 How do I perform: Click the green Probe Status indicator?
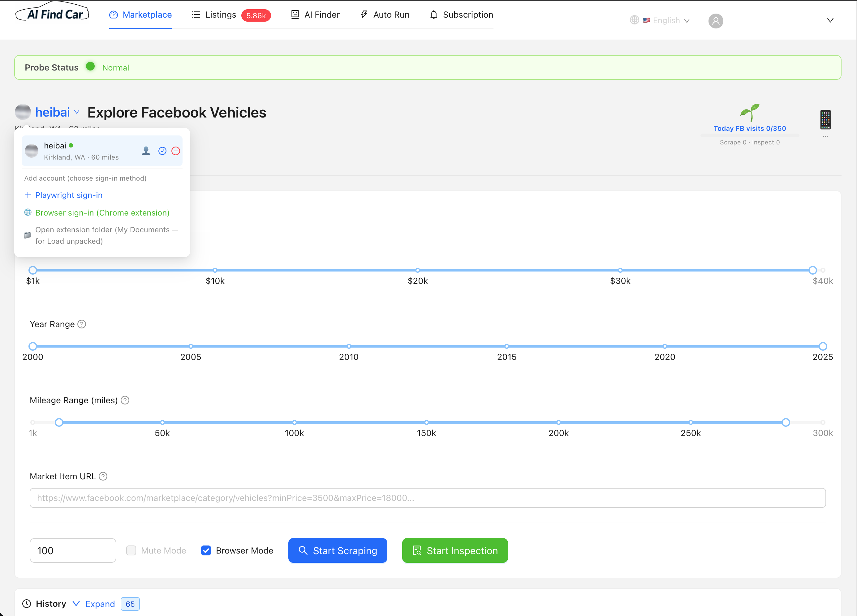click(90, 66)
